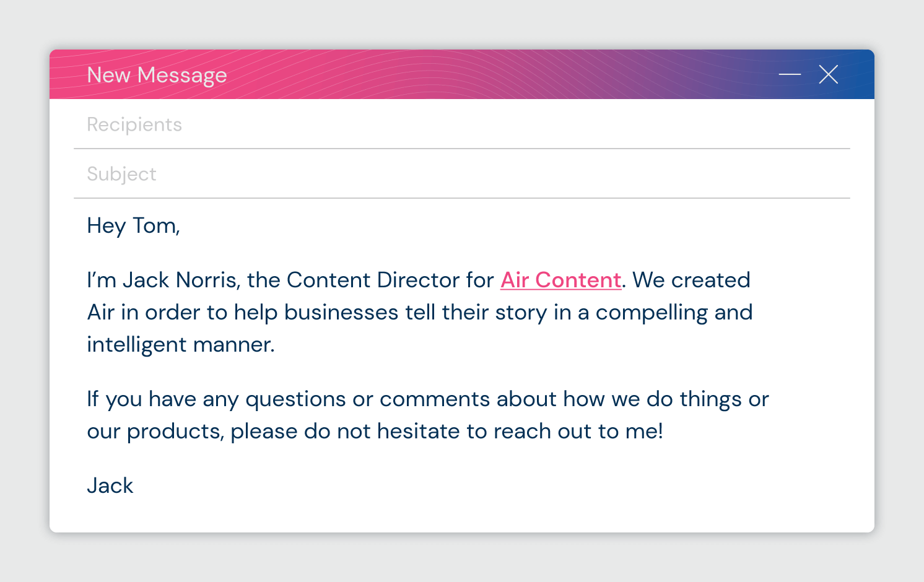Click the word "products" in second paragraph
The height and width of the screenshot is (582, 924).
coord(175,432)
